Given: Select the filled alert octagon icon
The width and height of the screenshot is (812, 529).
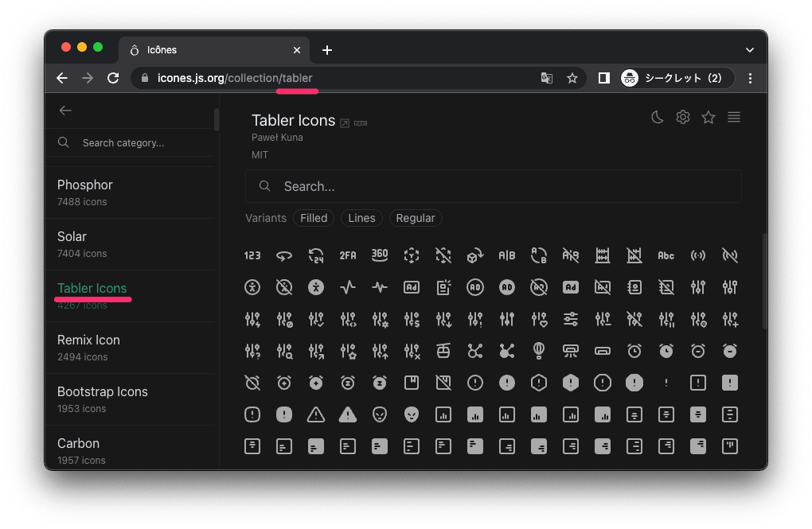Looking at the screenshot, I should point(634,383).
